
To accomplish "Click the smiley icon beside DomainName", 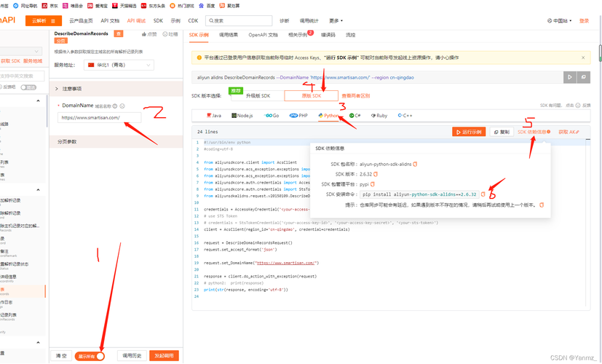I will tap(122, 106).
